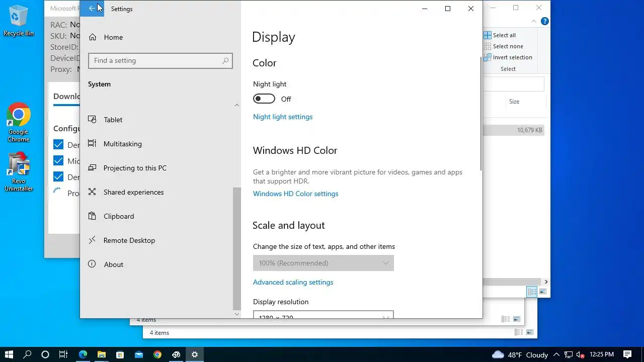The height and width of the screenshot is (362, 644).
Task: Click sidebar scroll down arrow in Settings
Action: tap(237, 314)
